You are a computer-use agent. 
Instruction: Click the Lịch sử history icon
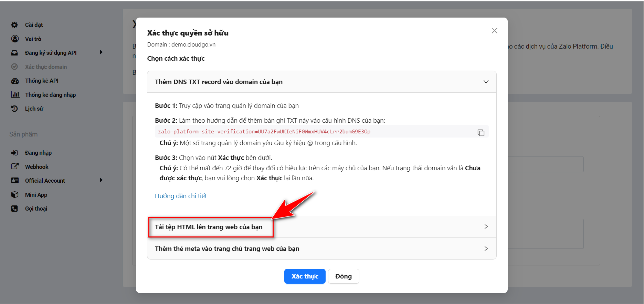coord(14,109)
